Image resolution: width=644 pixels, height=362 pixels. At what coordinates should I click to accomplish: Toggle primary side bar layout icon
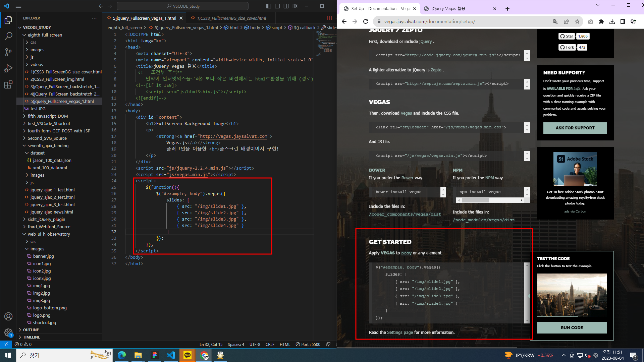[269, 6]
